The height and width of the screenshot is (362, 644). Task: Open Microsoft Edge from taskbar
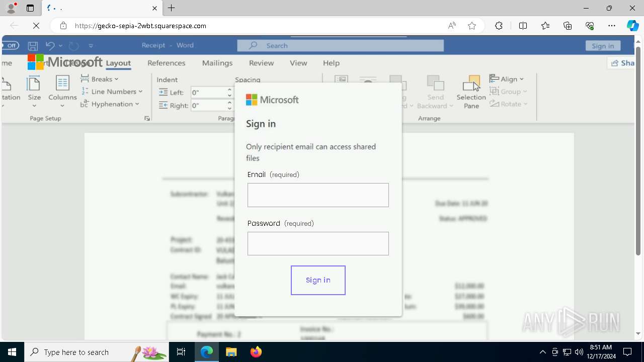[x=207, y=352]
